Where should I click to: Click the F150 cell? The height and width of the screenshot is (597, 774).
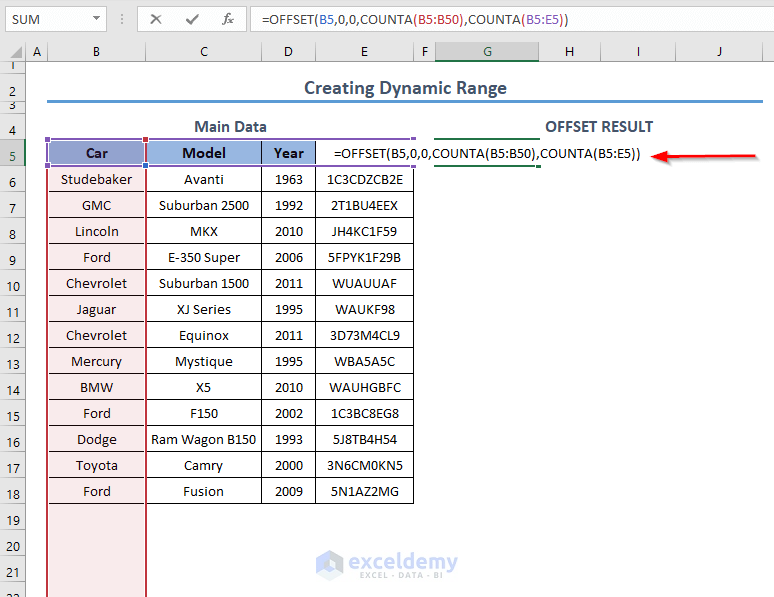tap(204, 413)
